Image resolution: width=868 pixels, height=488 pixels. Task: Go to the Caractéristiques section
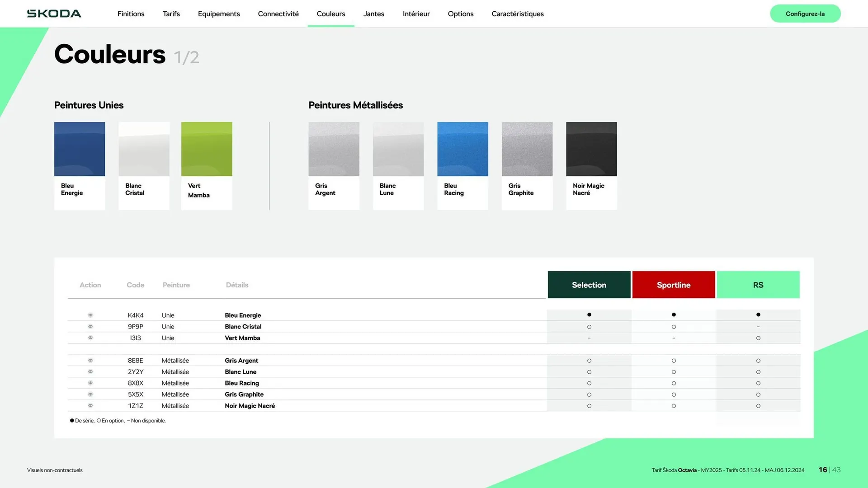[517, 14]
